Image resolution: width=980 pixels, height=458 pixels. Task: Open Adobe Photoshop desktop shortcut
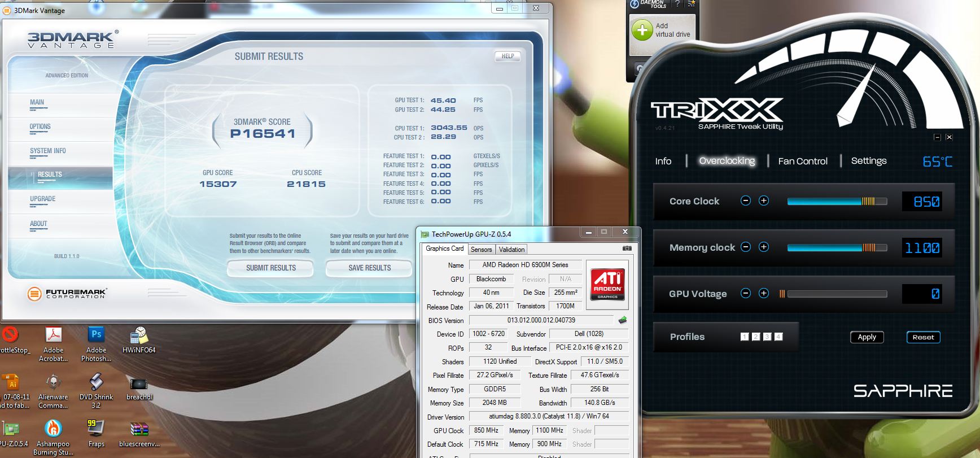point(96,344)
